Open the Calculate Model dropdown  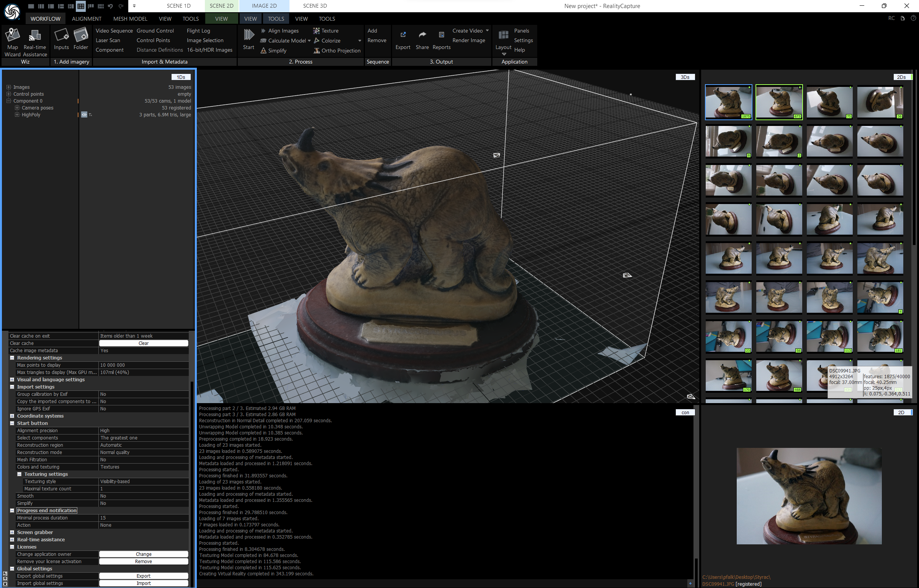309,40
